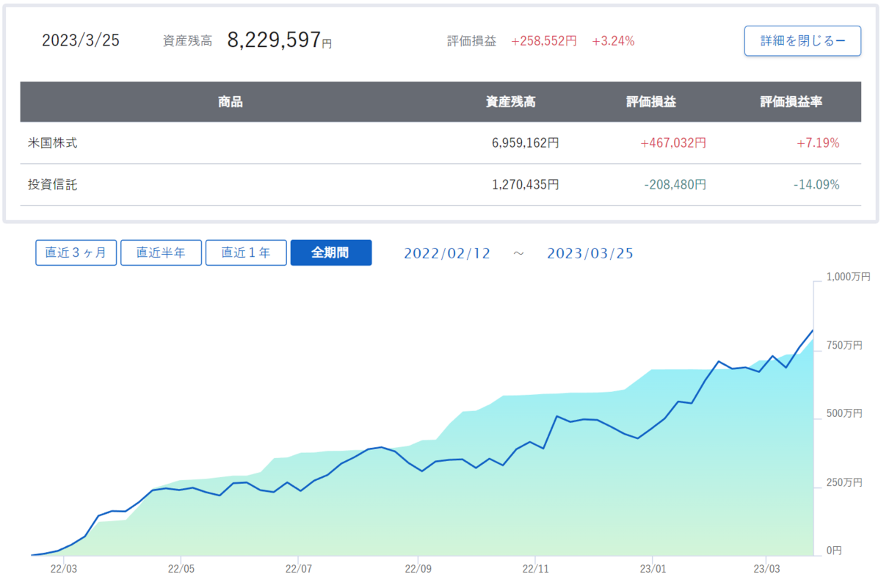Click +7.19% rate value

pos(818,143)
